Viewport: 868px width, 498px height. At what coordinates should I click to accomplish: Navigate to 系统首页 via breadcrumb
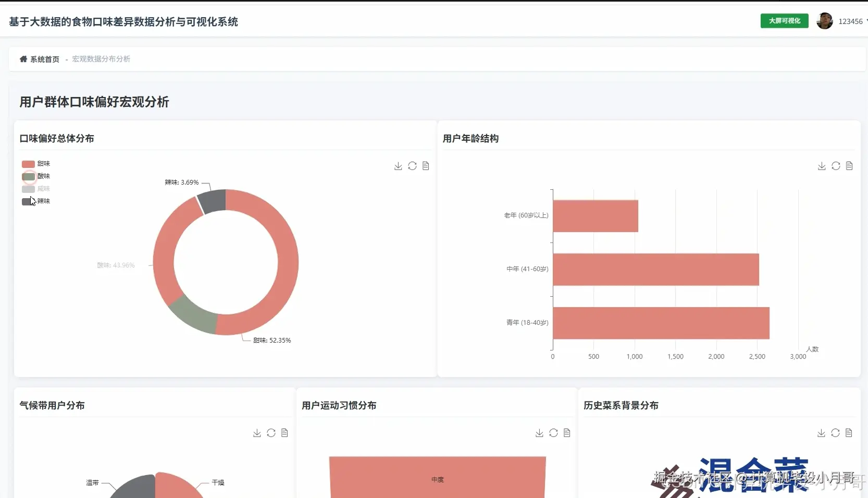pyautogui.click(x=44, y=59)
